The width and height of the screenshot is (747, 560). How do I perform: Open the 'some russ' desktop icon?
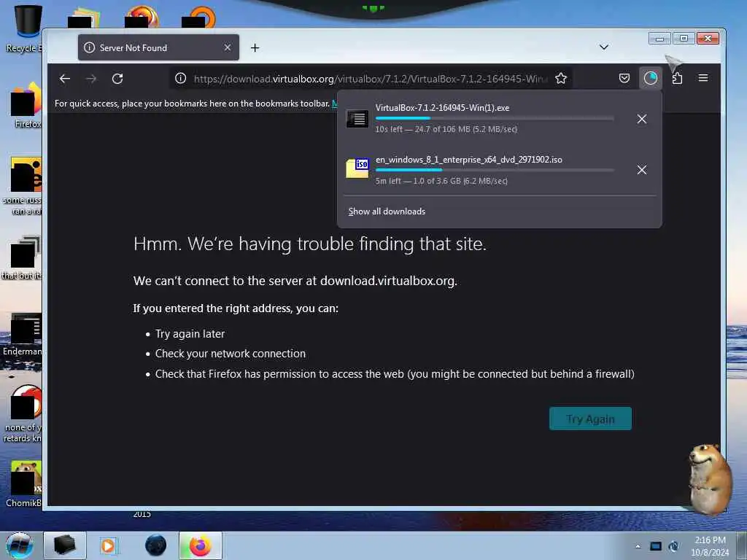[24, 186]
